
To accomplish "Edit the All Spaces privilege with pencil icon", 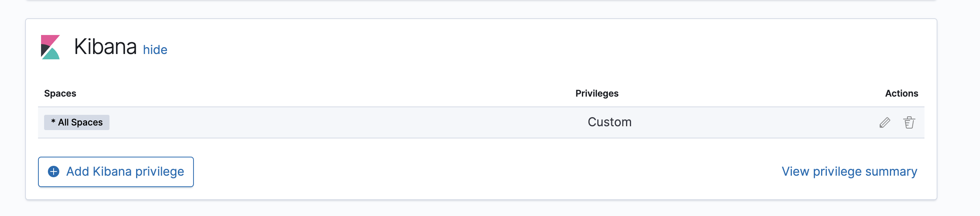I will [x=885, y=122].
